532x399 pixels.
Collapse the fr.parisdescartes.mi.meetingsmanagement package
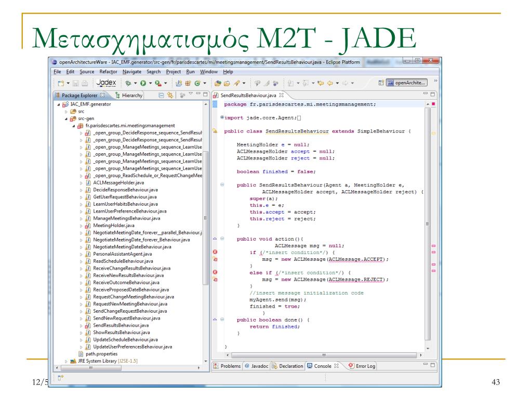coord(74,126)
